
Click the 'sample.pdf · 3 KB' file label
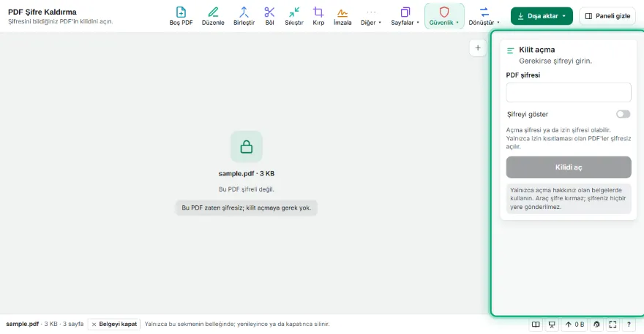247,173
